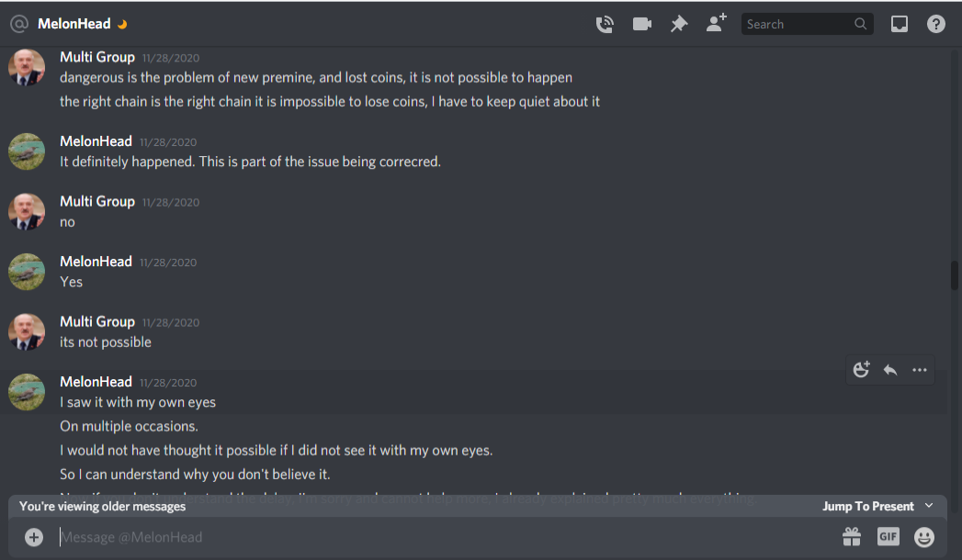Click the Multi Group username at top
The image size is (962, 560).
[97, 57]
